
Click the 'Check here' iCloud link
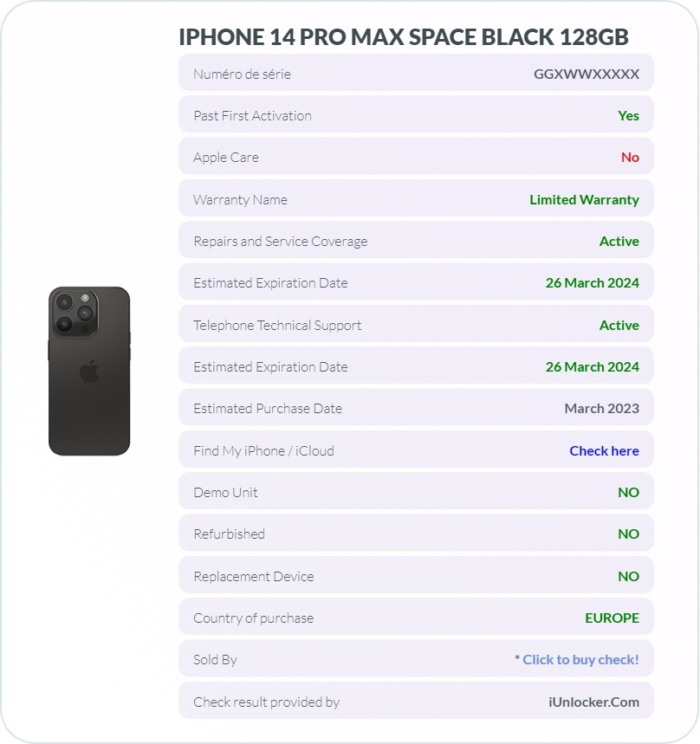coord(604,450)
